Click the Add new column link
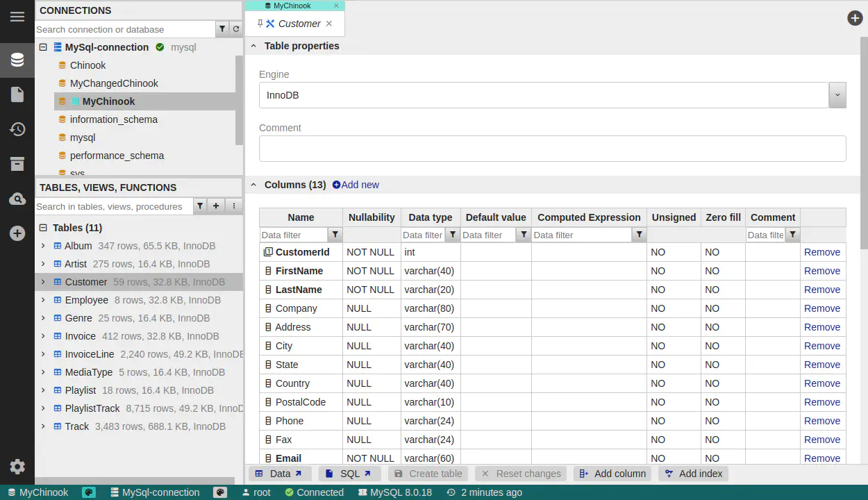 pos(356,185)
